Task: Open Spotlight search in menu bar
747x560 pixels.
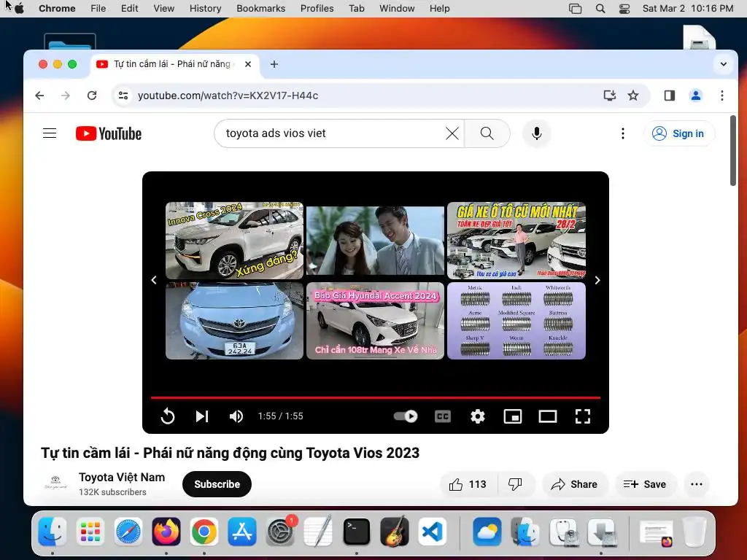Action: click(600, 8)
